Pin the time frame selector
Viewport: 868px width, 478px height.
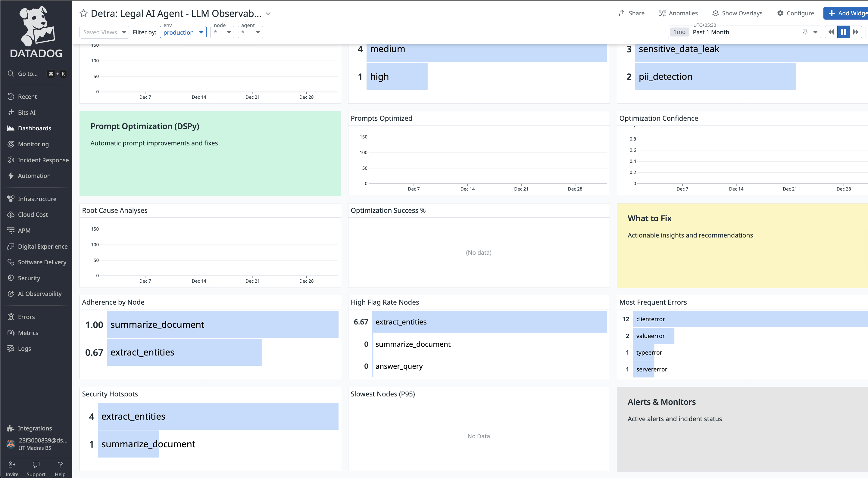(805, 32)
